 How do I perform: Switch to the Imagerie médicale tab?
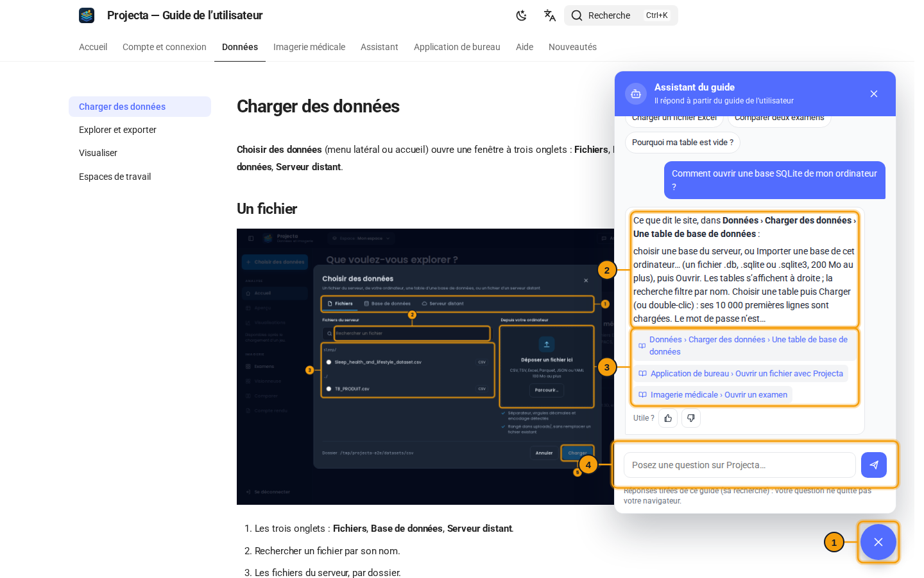coord(309,47)
